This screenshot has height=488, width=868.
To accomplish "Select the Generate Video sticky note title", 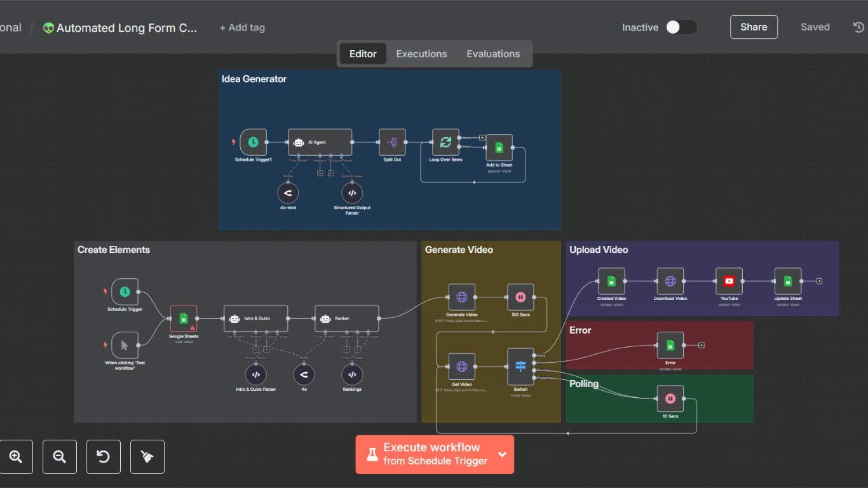I will click(459, 250).
